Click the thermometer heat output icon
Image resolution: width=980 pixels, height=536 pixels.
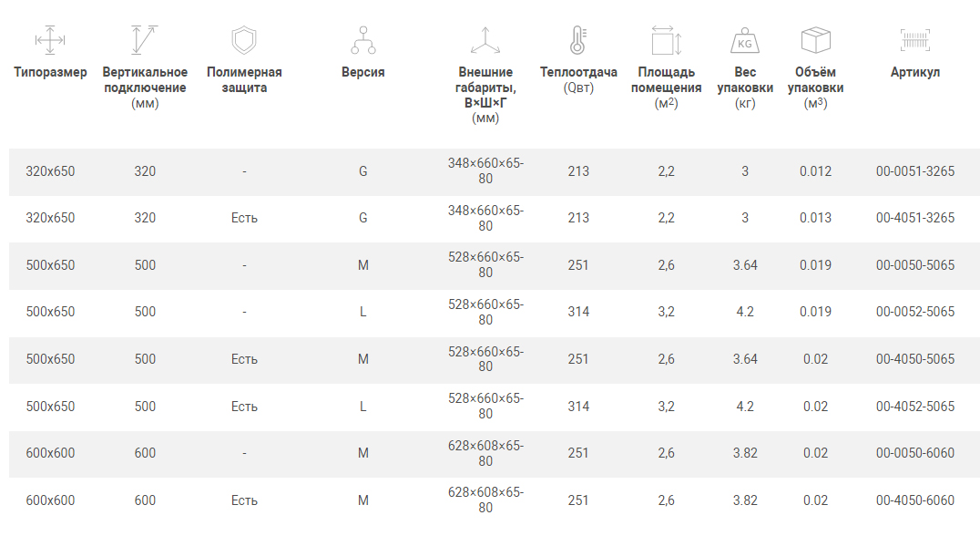point(577,40)
